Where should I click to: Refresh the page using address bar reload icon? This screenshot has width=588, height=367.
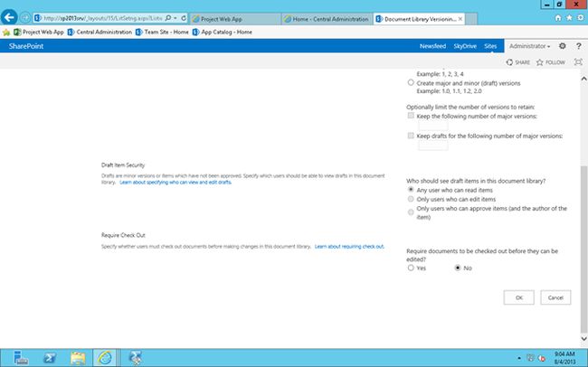click(x=184, y=18)
